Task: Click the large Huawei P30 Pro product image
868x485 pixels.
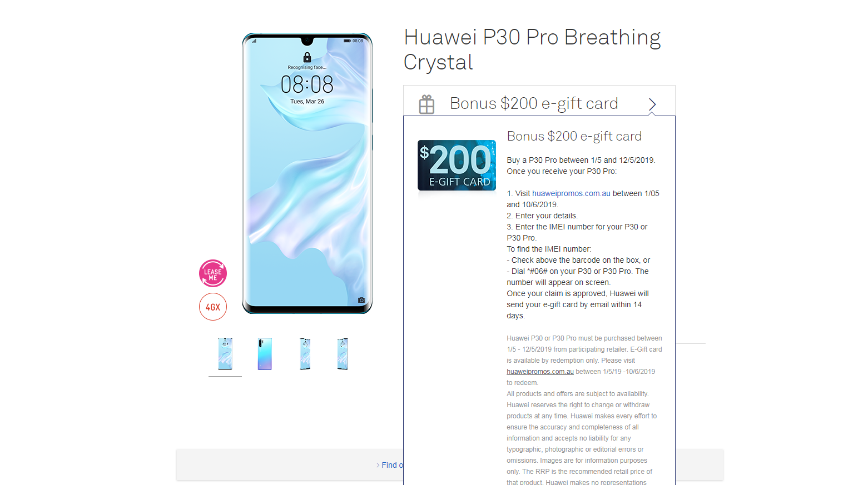Action: [307, 173]
